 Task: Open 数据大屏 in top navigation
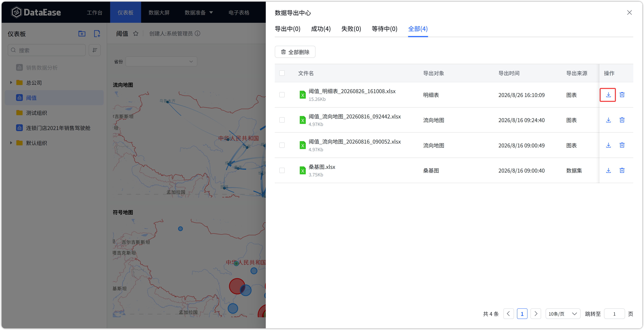(159, 13)
